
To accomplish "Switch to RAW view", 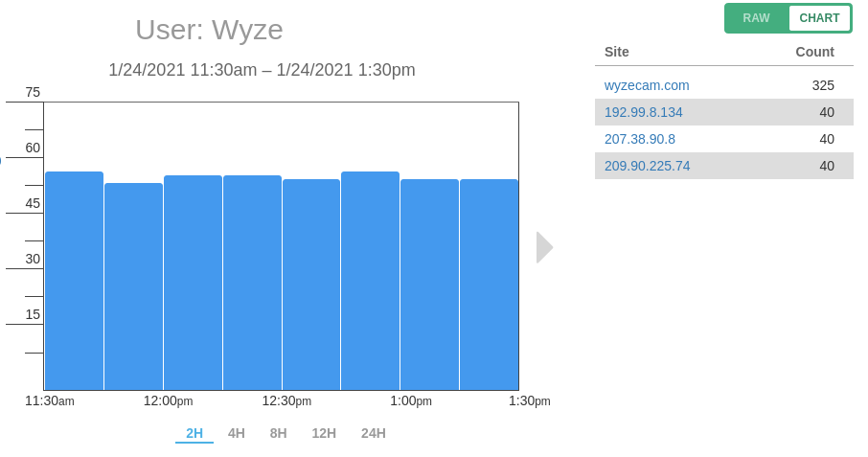I will click(756, 18).
